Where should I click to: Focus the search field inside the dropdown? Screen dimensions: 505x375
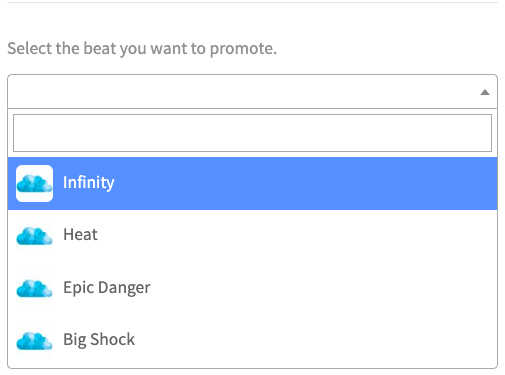[x=252, y=133]
